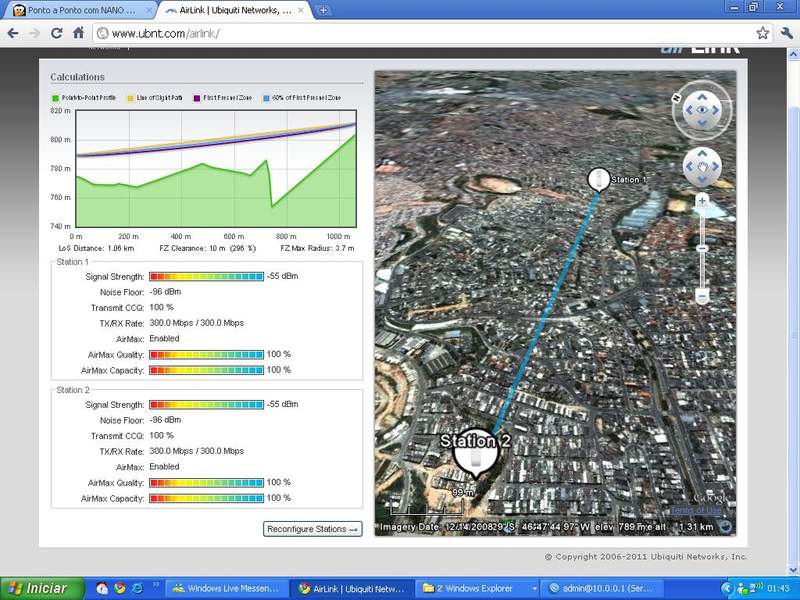Click the URL address bar
The height and width of the screenshot is (600, 800).
423,34
